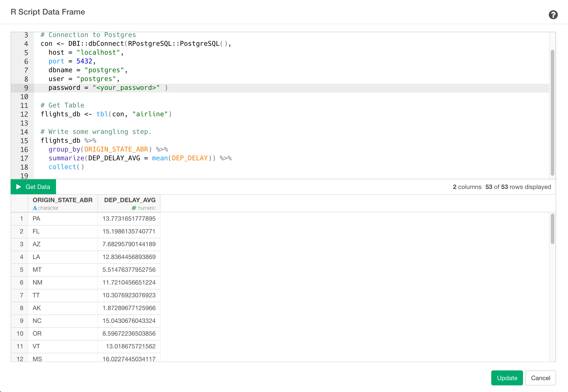Click the '# Connection to Postgres' comment
The image size is (568, 392).
tap(88, 35)
